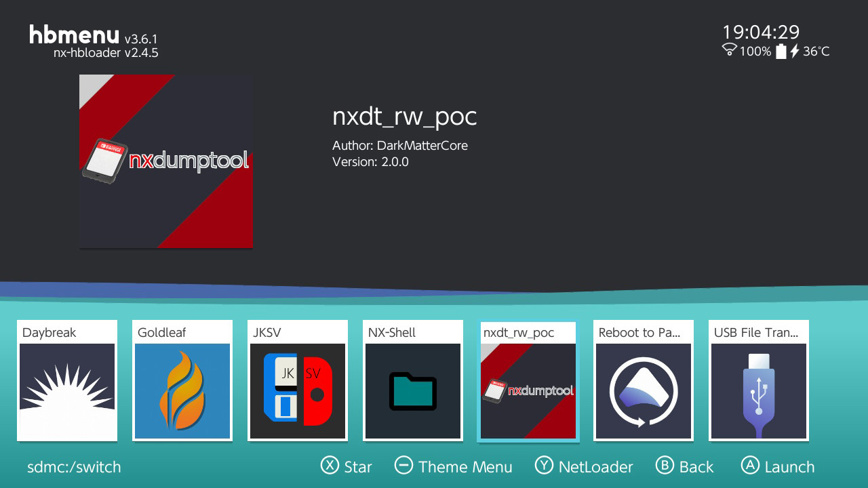Open the Theme Menu

[x=454, y=466]
